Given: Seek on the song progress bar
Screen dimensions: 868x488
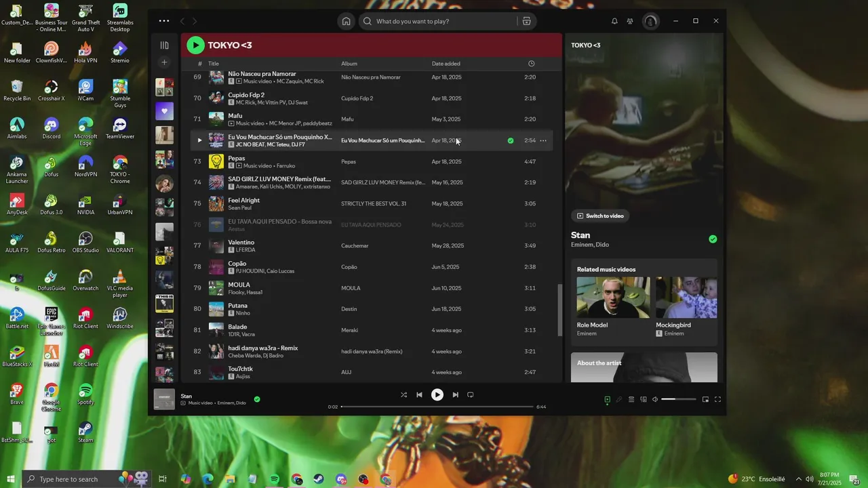Looking at the screenshot, I should coord(437,407).
